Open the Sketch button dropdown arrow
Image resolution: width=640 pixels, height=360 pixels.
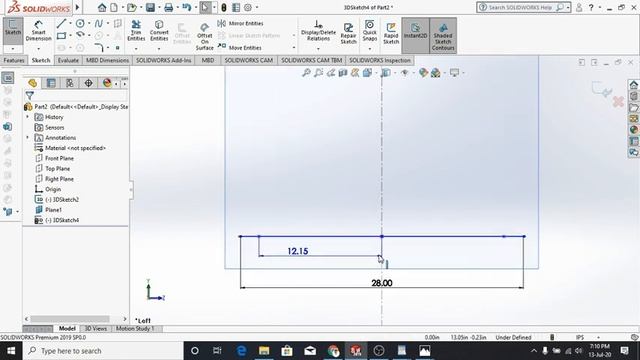pyautogui.click(x=13, y=49)
